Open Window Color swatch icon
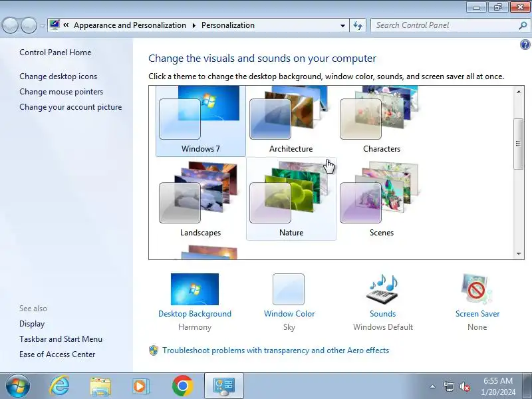This screenshot has height=399, width=532. [x=289, y=289]
